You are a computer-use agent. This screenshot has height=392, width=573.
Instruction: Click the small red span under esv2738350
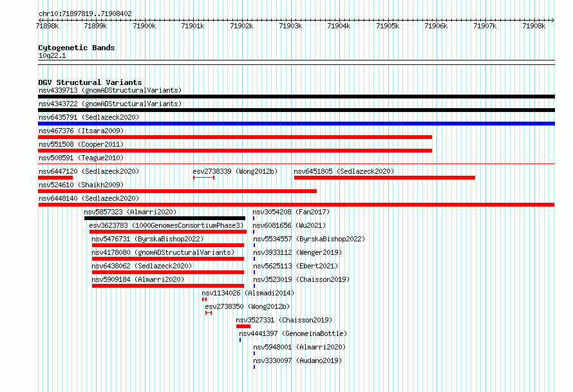(209, 313)
